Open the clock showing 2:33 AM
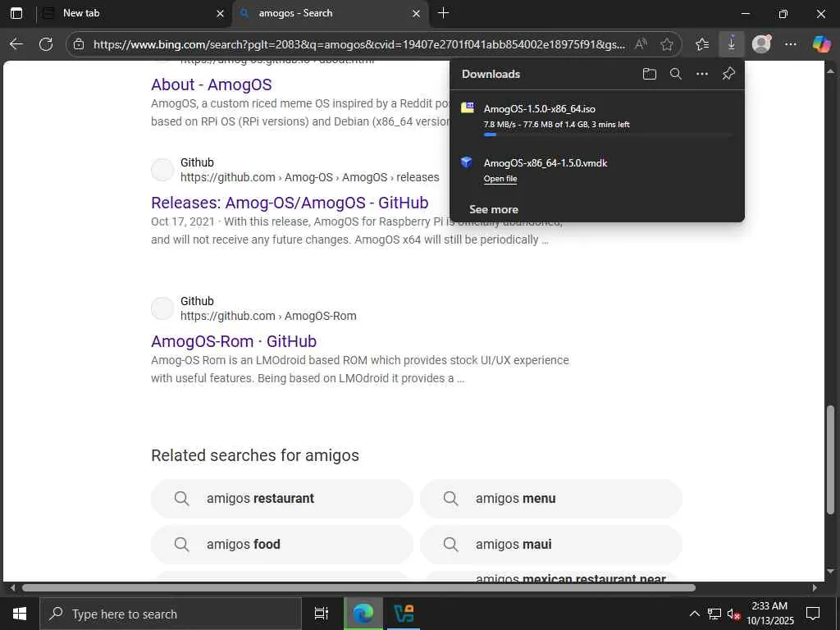Viewport: 840px width, 630px height. [769, 614]
